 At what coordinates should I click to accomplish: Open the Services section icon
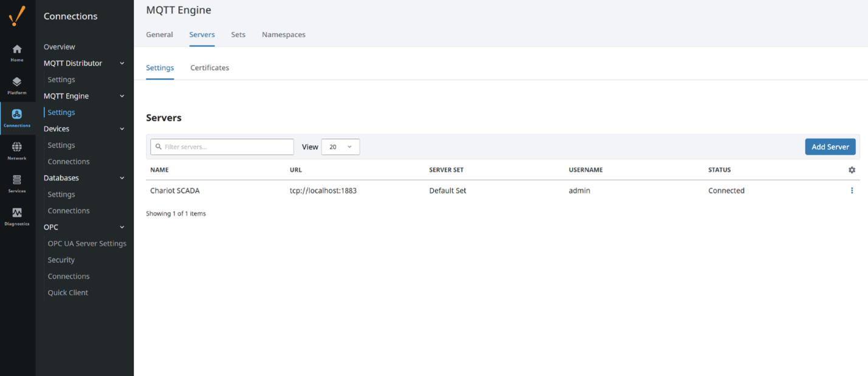point(17,183)
